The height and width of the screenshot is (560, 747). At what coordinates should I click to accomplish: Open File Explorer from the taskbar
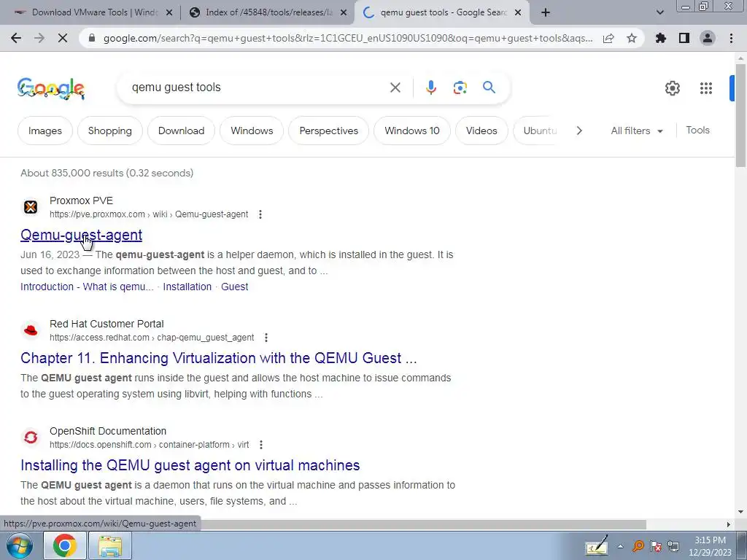pyautogui.click(x=110, y=545)
